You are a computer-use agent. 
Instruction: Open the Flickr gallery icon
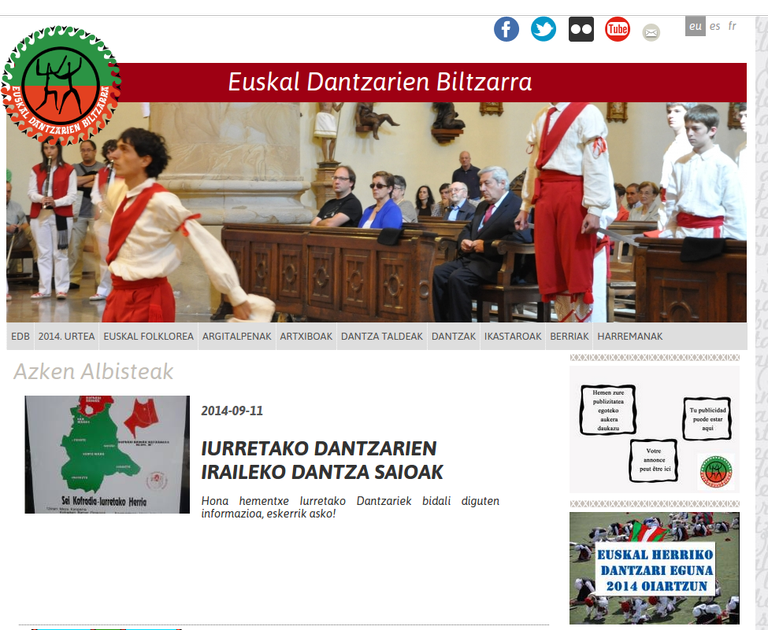[581, 29]
